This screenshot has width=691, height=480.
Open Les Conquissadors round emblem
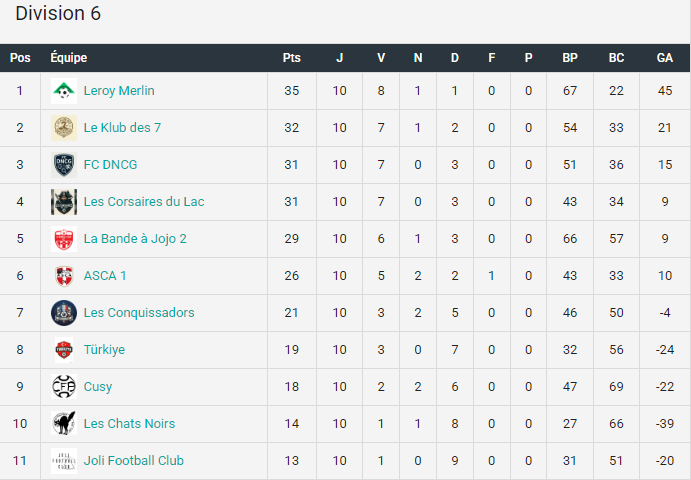click(x=64, y=313)
